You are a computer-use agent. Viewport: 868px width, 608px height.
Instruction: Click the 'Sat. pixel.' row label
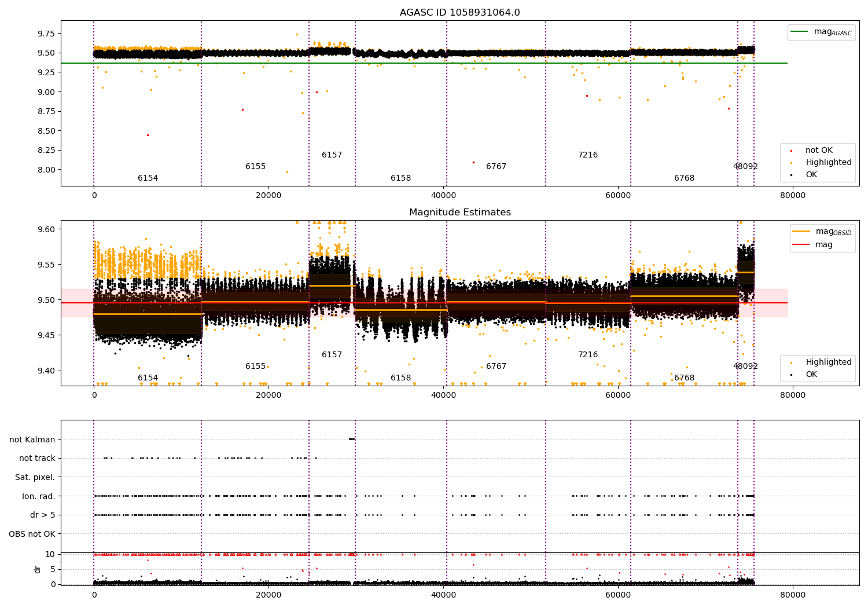35,477
